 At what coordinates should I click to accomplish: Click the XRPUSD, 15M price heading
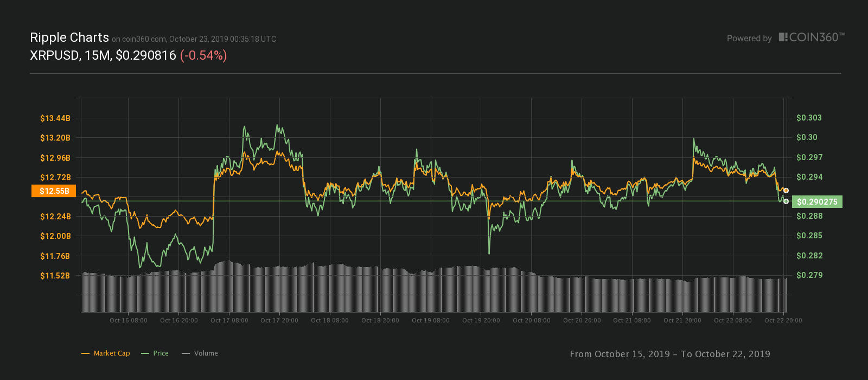coord(103,55)
